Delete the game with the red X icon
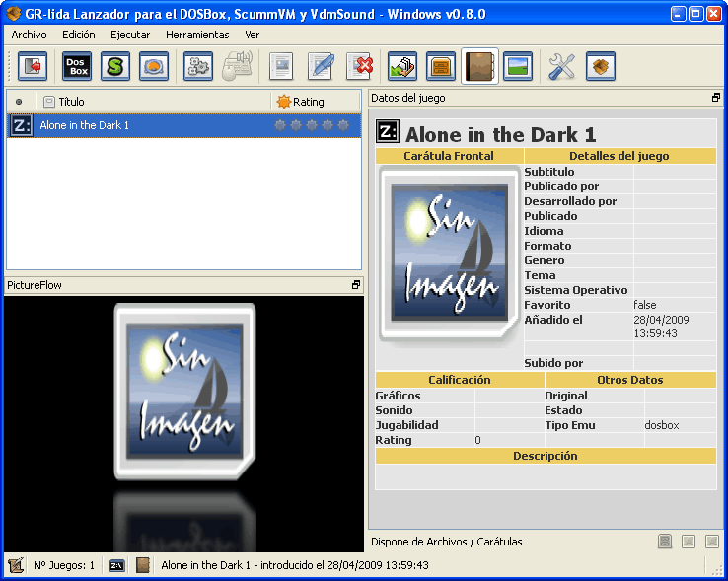The height and width of the screenshot is (581, 728). [x=360, y=66]
